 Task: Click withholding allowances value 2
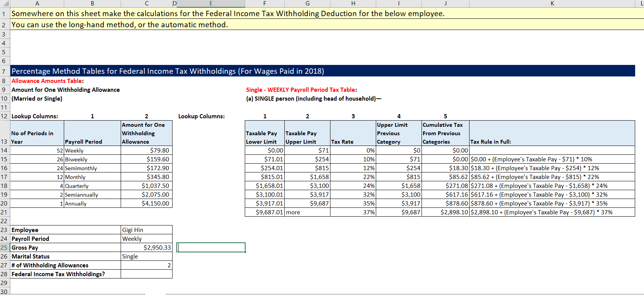point(146,265)
